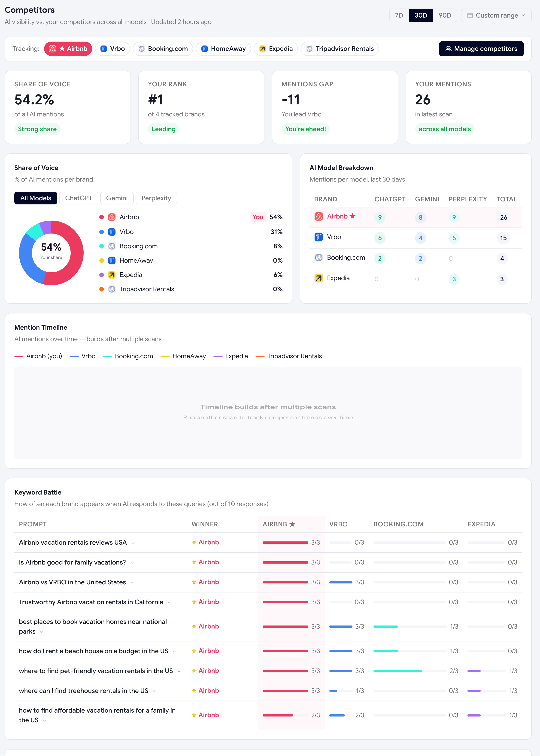Click Airbnb total 26 badge in breakdown table
Viewport: 540px width, 756px height.
504,217
